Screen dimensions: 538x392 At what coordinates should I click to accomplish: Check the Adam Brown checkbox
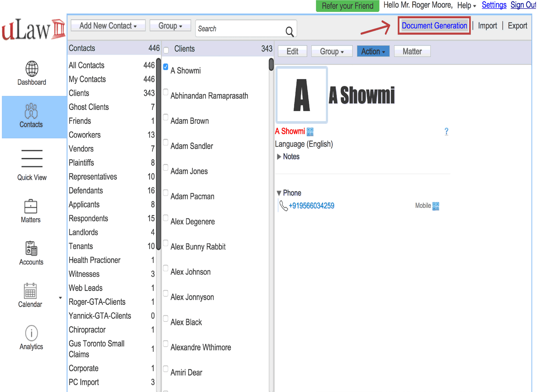click(166, 117)
